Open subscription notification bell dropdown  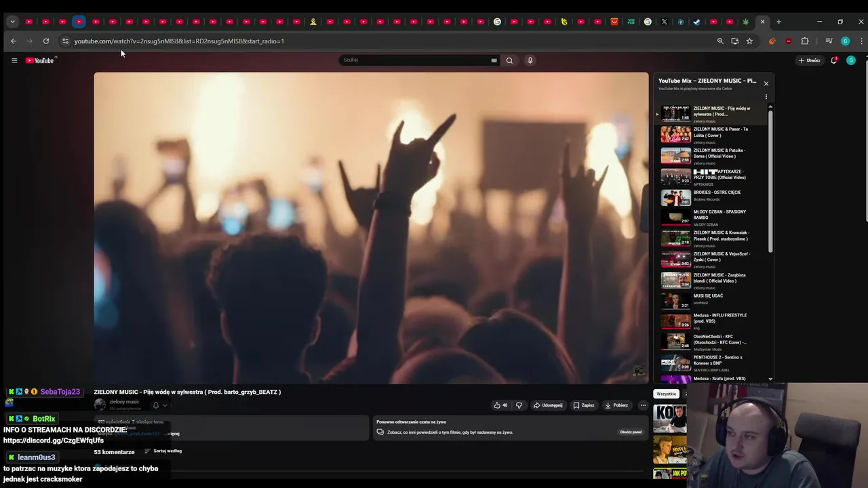pos(160,405)
